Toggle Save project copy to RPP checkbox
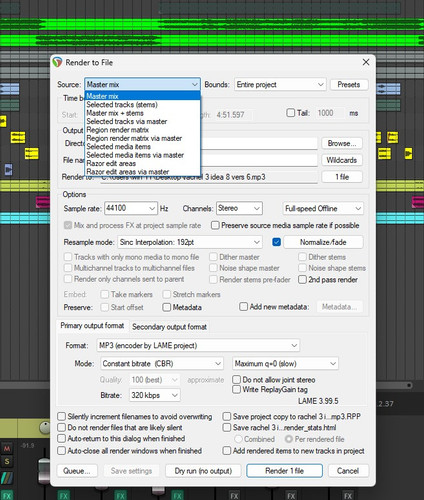The width and height of the screenshot is (424, 500). [227, 416]
